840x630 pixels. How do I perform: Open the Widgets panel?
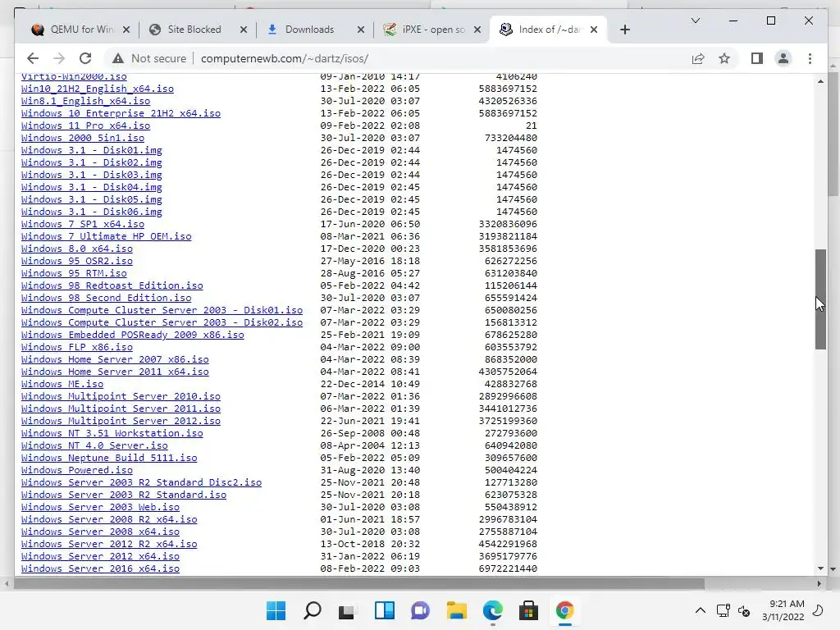coord(384,610)
